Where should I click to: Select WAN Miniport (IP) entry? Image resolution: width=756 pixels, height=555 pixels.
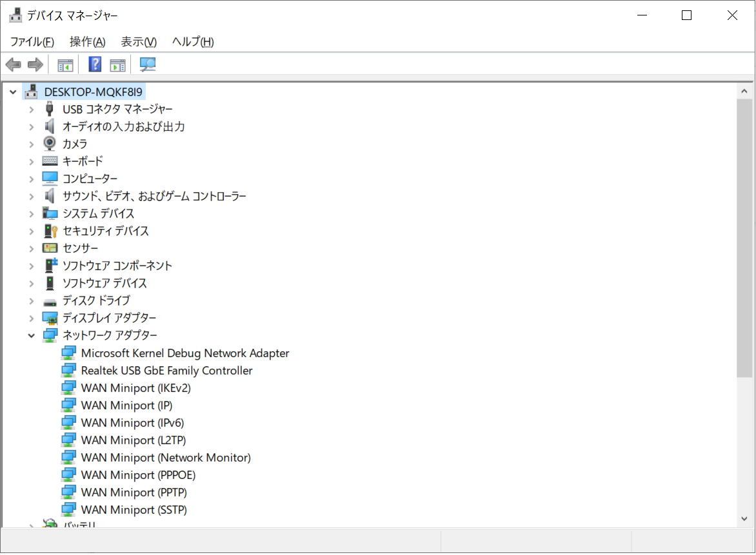[127, 405]
